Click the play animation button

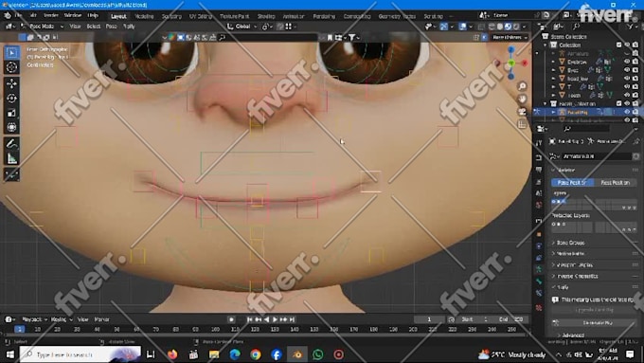click(x=275, y=319)
